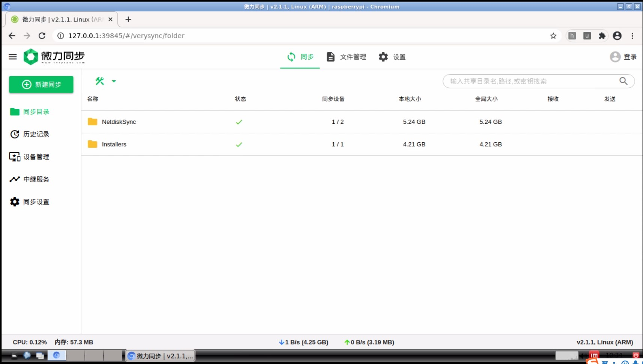Screen dimensions: 643x364
Task: Open the File Management (文件管理) tab
Action: 346,57
